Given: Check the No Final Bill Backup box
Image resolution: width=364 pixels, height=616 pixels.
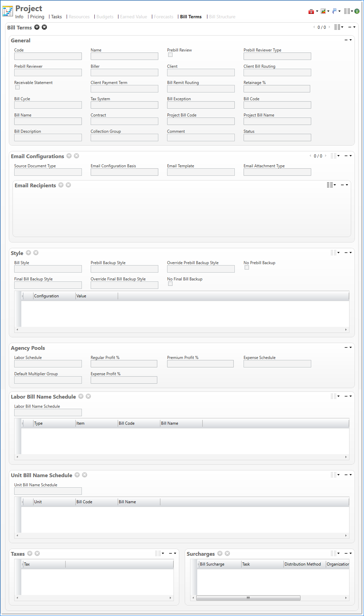Looking at the screenshot, I should tap(170, 284).
